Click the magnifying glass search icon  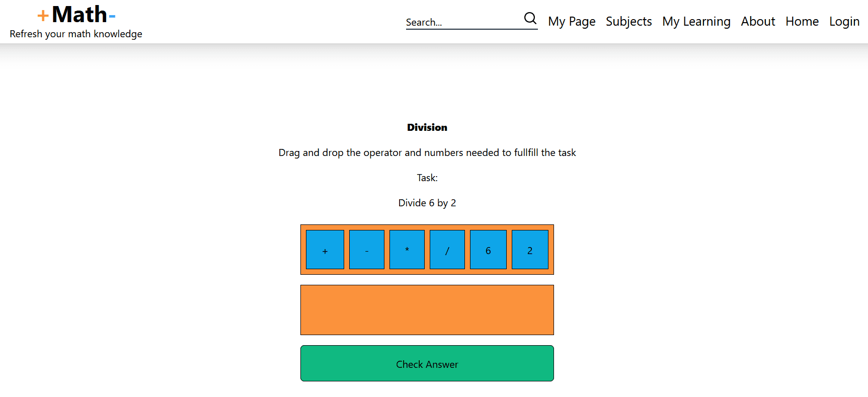pyautogui.click(x=530, y=19)
